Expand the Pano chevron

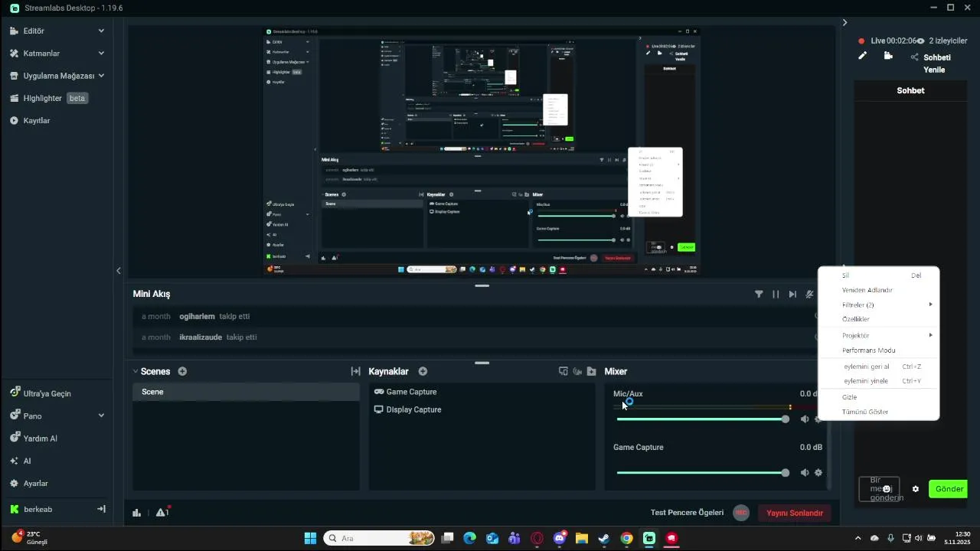click(101, 416)
